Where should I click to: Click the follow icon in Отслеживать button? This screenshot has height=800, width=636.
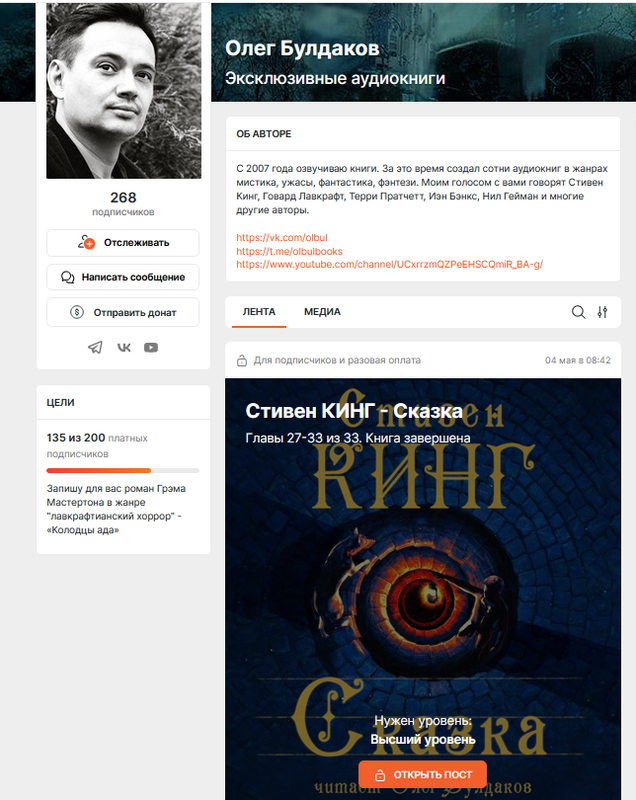[x=87, y=242]
